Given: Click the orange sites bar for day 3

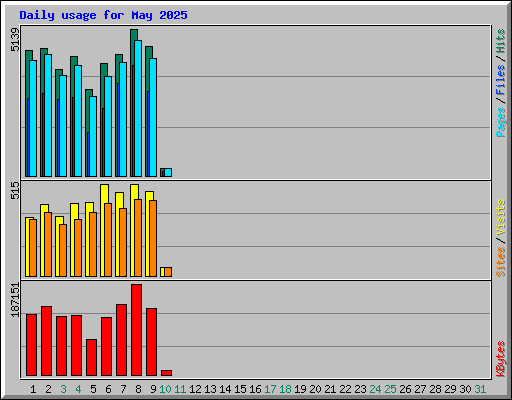Looking at the screenshot, I should pos(63,250).
